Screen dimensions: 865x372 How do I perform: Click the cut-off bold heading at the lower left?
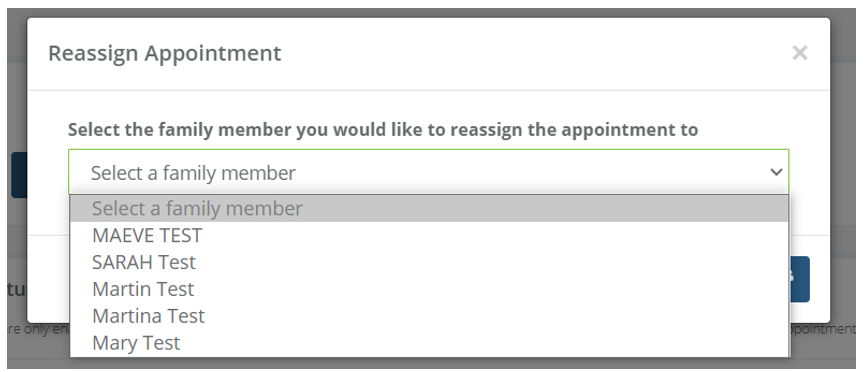[x=17, y=289]
